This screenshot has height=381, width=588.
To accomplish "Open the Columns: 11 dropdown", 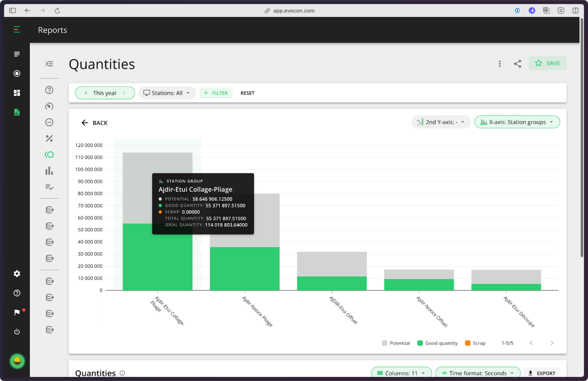I will (x=401, y=373).
